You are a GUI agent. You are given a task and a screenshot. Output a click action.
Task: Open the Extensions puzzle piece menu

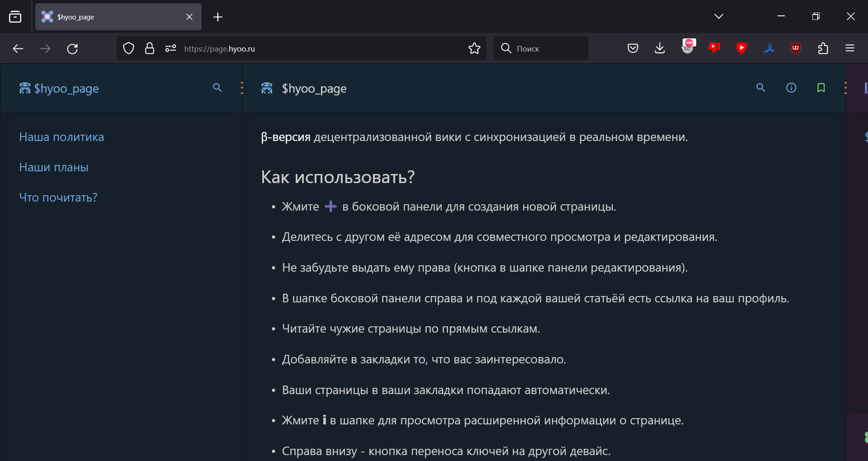pyautogui.click(x=823, y=48)
